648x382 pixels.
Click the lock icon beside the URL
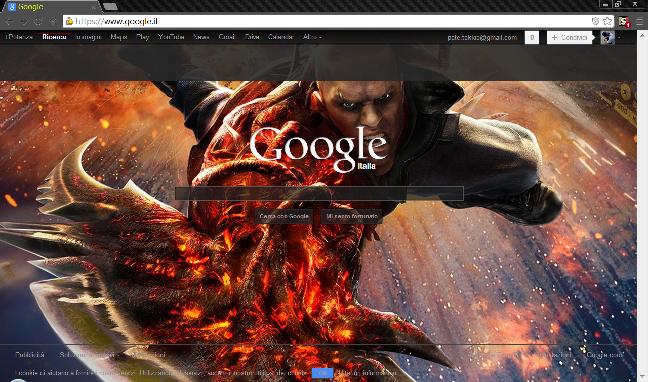click(x=69, y=21)
